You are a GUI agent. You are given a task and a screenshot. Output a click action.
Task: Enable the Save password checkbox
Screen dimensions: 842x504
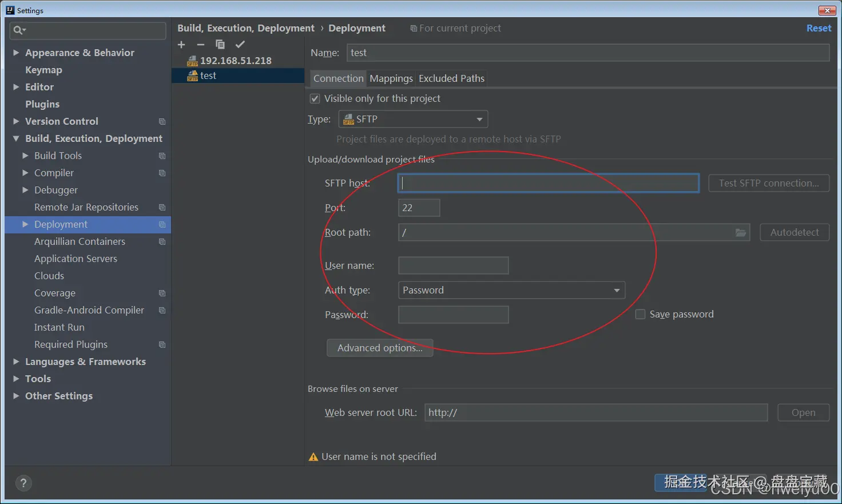[640, 314]
